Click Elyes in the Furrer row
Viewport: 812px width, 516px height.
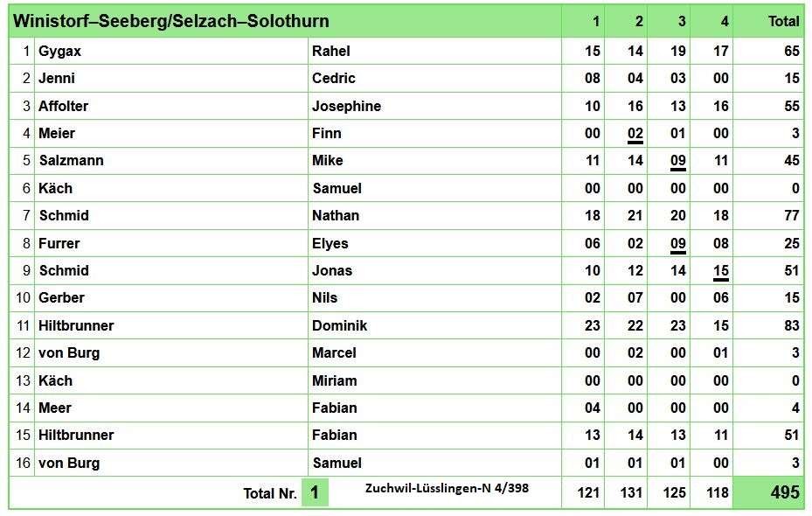[330, 243]
